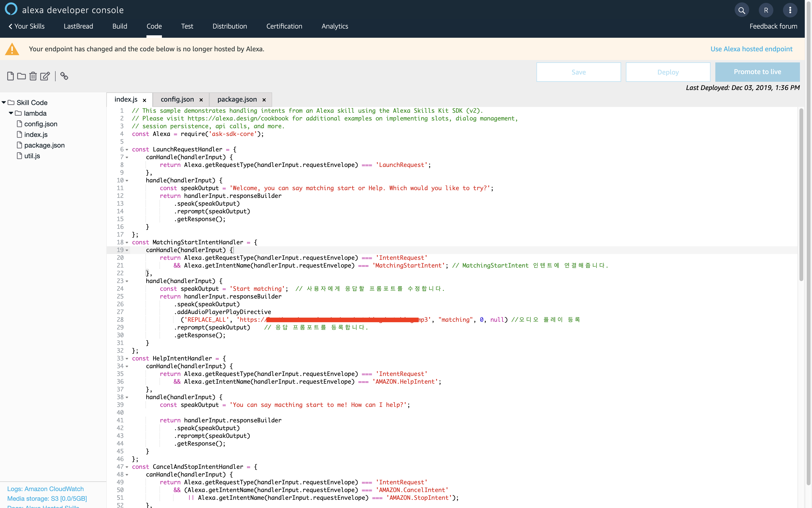Image resolution: width=812 pixels, height=508 pixels.
Task: Open the R user profile avatar
Action: click(x=766, y=10)
